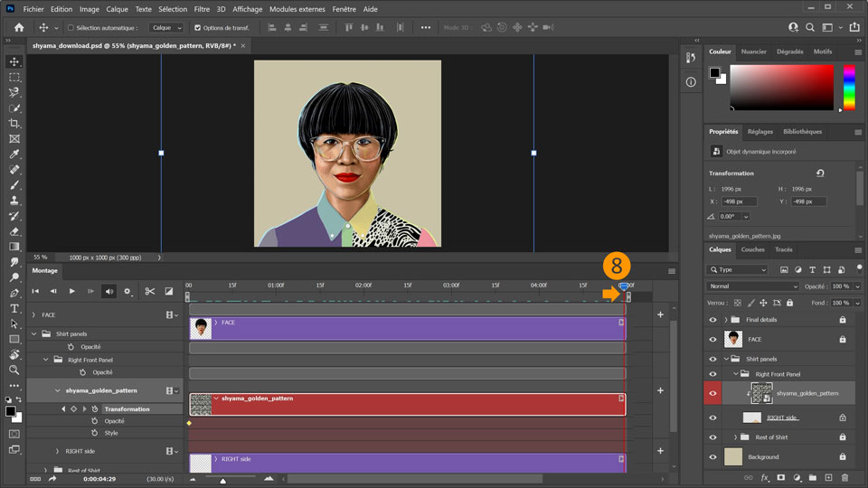This screenshot has height=488, width=868.
Task: Enable the Sélection automatique checkbox
Action: (71, 28)
